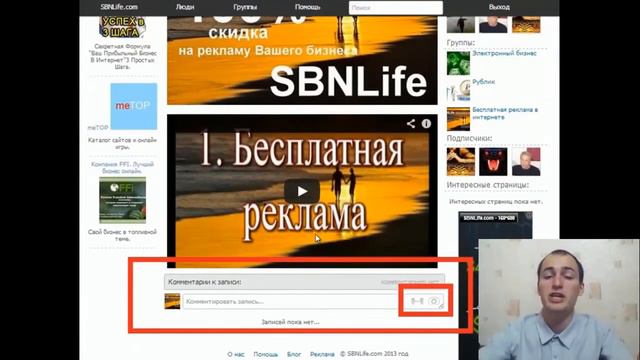Viewport: 640px width, 360px height.
Task: Open the Рублик group link
Action: click(x=483, y=82)
